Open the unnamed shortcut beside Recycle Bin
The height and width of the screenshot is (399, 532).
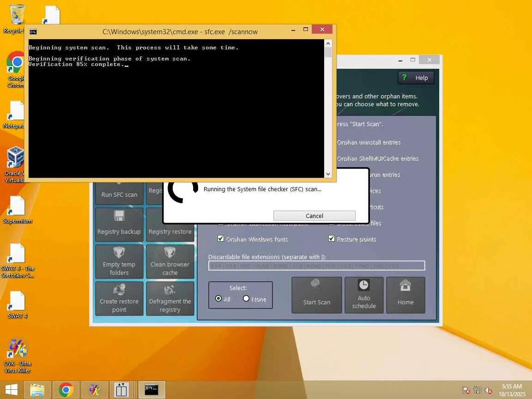(x=52, y=15)
